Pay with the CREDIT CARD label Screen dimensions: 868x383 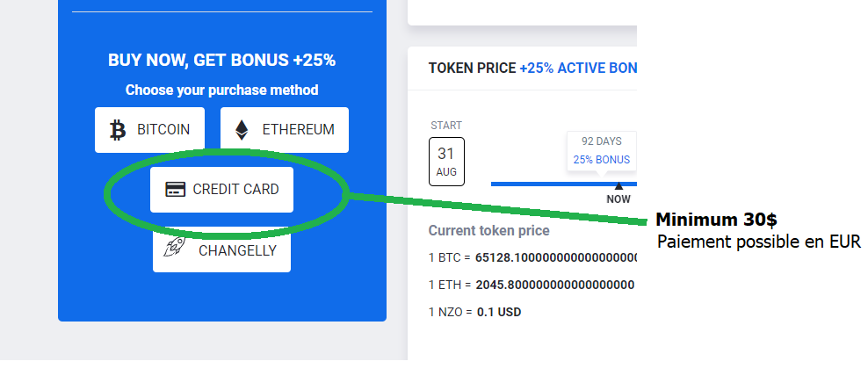(235, 190)
